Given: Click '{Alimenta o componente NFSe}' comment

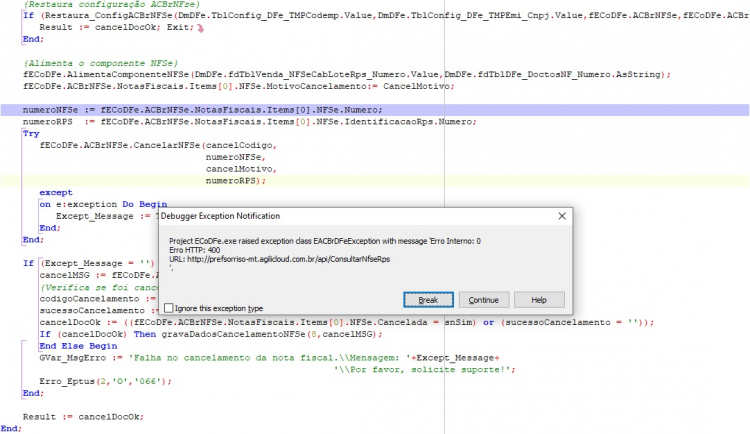Looking at the screenshot, I should point(100,63).
